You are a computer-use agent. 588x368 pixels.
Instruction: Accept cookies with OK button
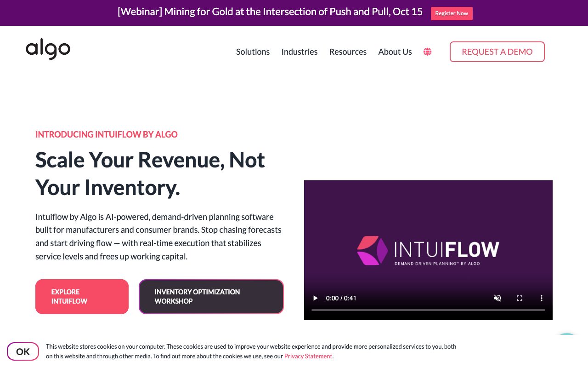pyautogui.click(x=23, y=352)
